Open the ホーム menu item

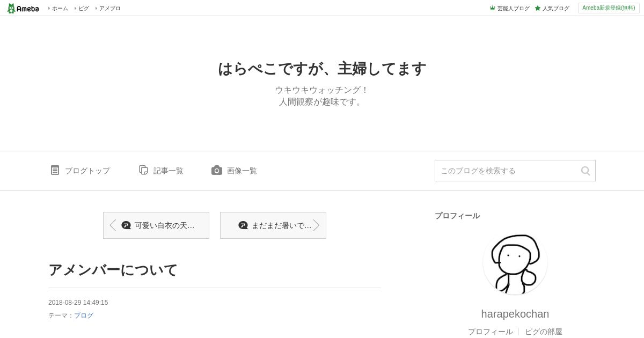58,8
